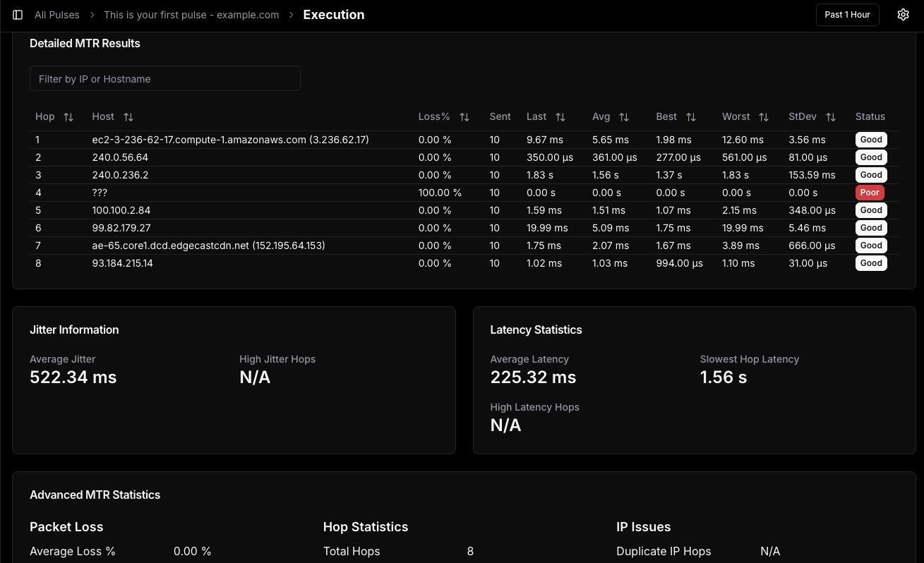Open the Past 1 Hour time range selector

pos(847,15)
